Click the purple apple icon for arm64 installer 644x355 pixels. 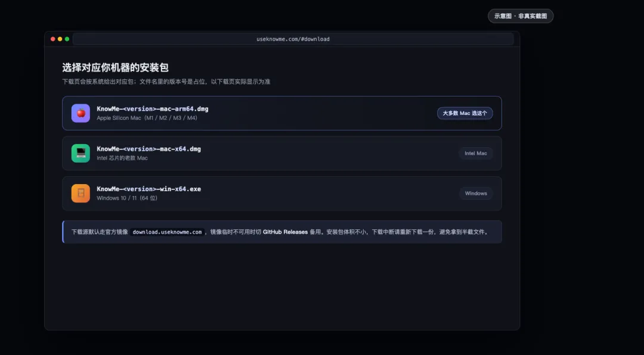pos(80,113)
